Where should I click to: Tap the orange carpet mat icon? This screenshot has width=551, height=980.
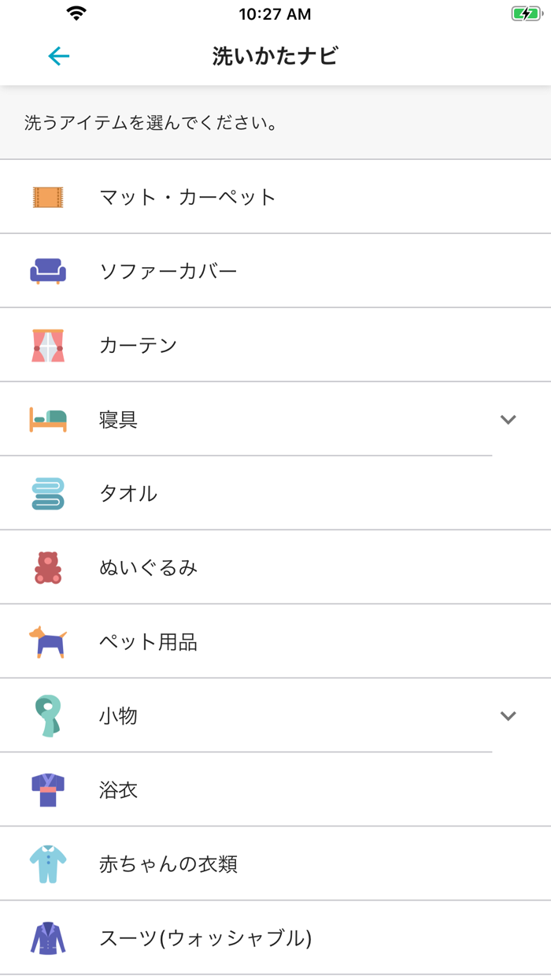coord(48,197)
